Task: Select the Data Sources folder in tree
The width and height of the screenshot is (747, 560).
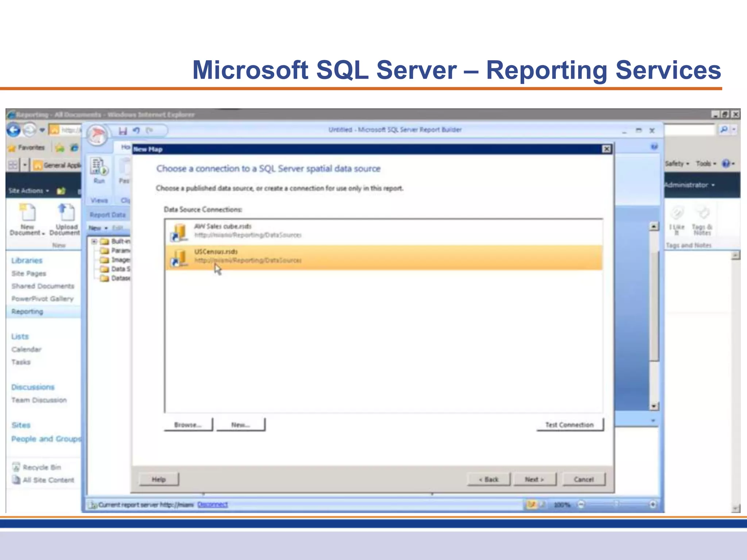Action: (x=115, y=269)
